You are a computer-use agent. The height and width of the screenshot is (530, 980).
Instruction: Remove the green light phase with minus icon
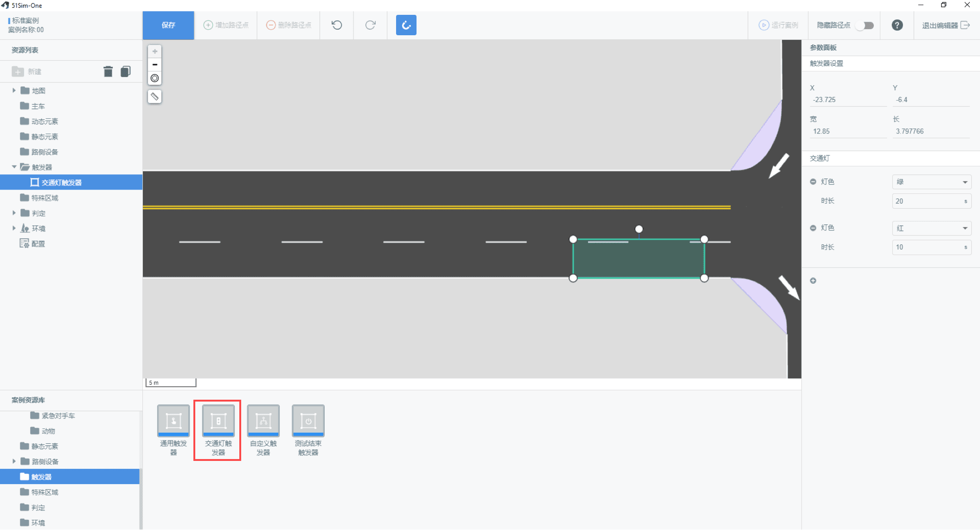(813, 182)
